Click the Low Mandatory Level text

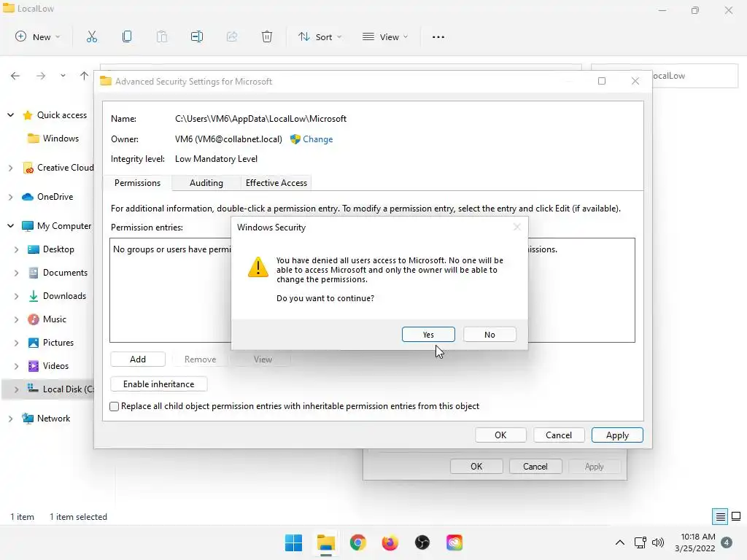tap(216, 159)
